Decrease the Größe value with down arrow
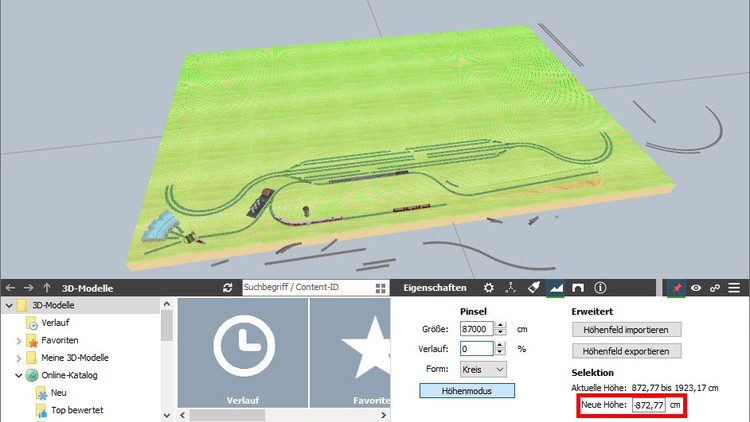 [x=500, y=332]
